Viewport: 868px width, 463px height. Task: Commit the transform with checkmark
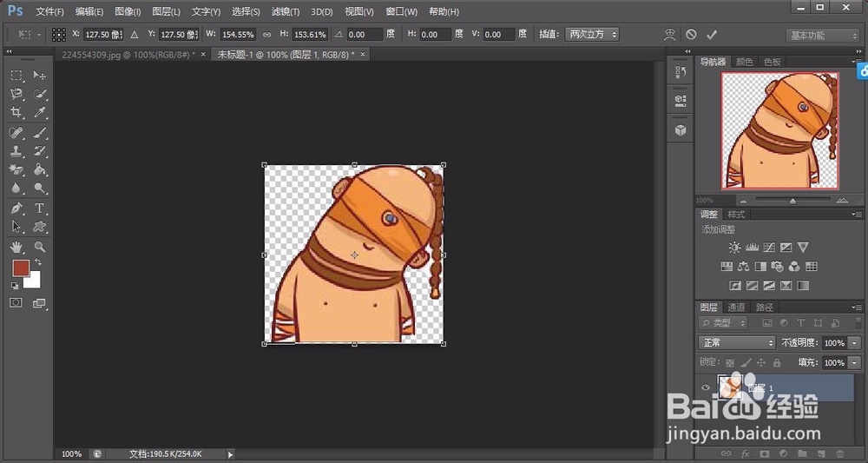[x=712, y=35]
